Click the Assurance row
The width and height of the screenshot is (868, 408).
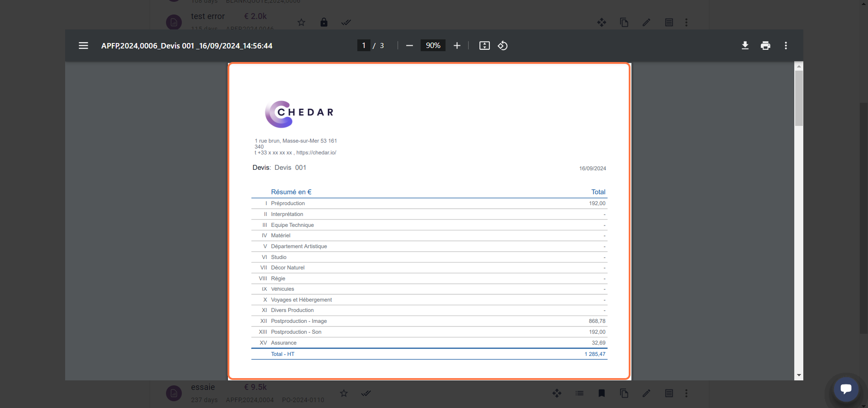click(429, 343)
